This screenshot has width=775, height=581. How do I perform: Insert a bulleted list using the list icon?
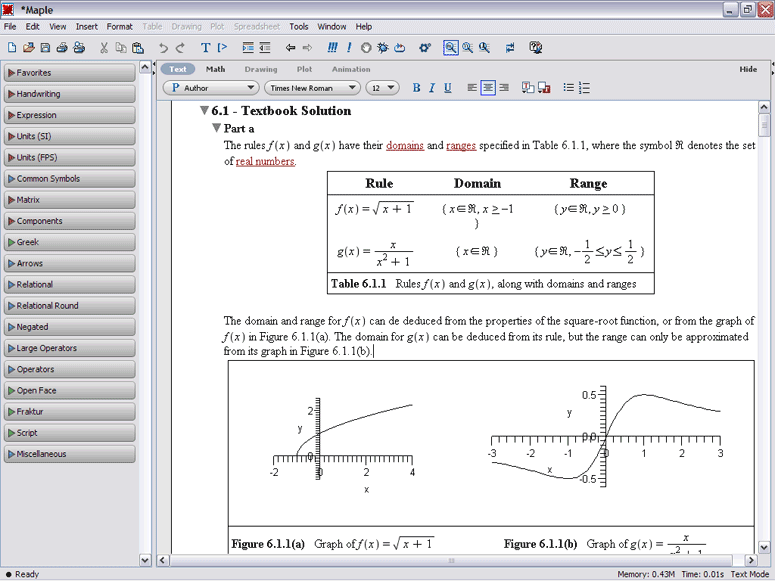[568, 88]
